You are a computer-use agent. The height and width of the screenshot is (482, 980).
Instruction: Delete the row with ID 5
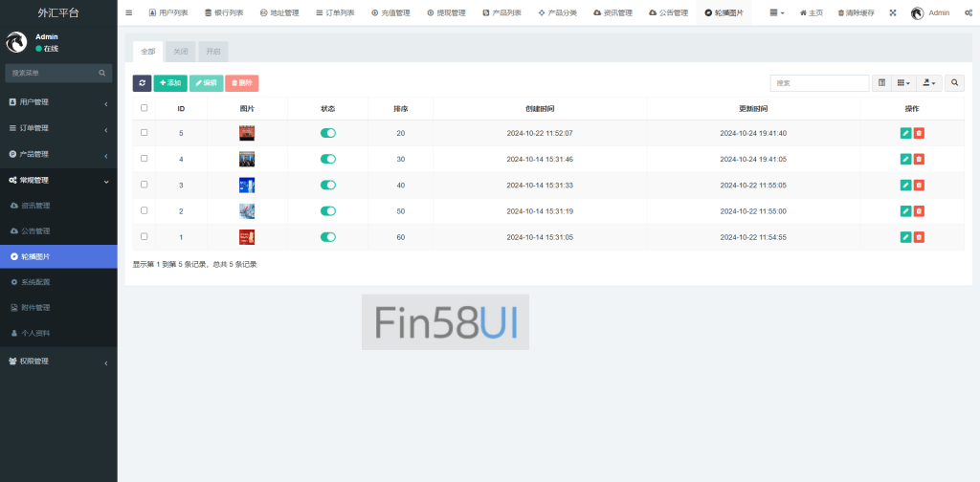919,133
